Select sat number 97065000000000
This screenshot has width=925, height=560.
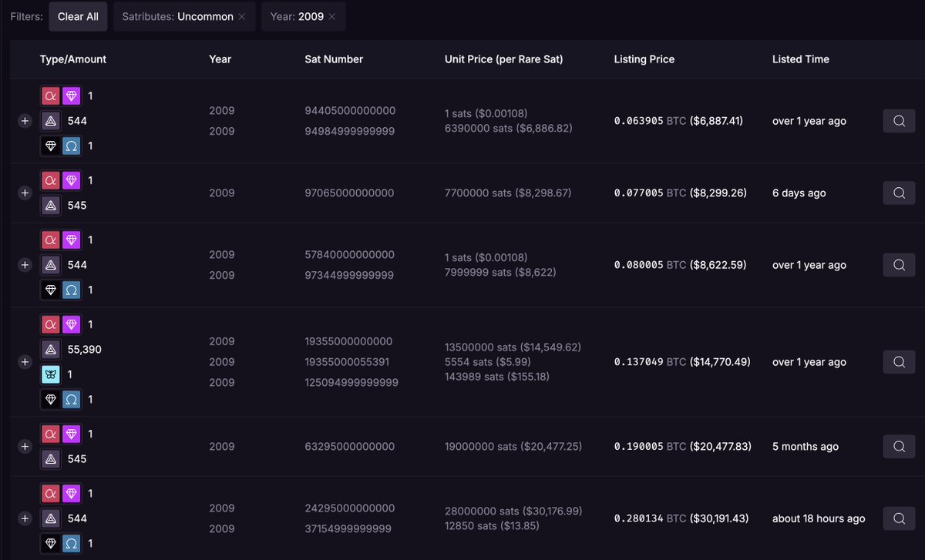[350, 193]
